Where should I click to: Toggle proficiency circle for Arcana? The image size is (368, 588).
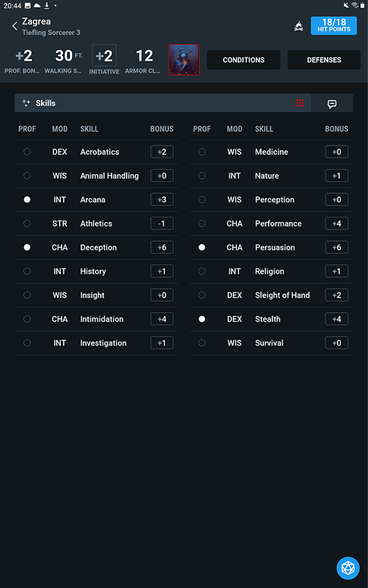coord(27,199)
